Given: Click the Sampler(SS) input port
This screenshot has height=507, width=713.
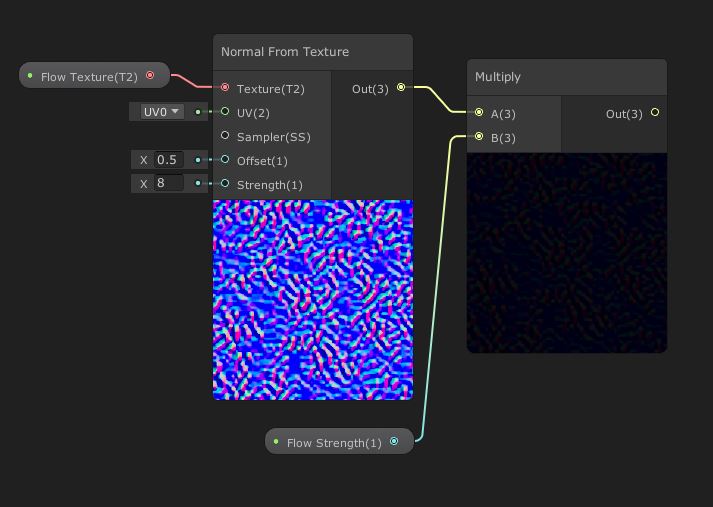Looking at the screenshot, I should coord(225,136).
